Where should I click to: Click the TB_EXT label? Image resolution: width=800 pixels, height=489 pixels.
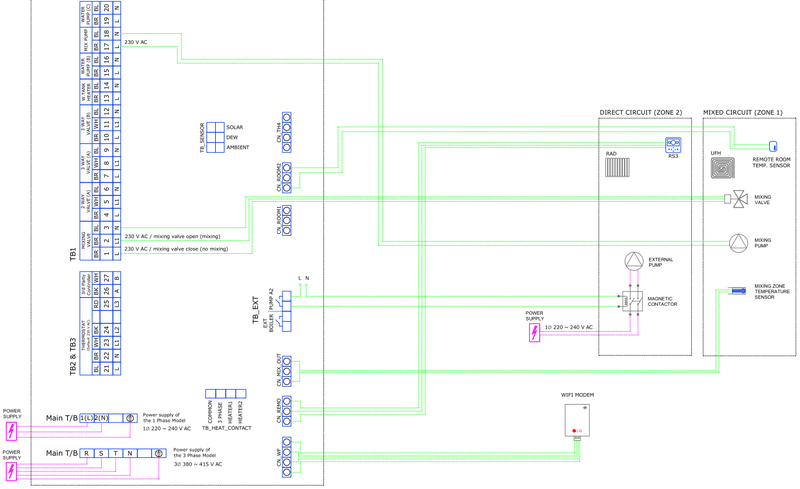click(256, 310)
